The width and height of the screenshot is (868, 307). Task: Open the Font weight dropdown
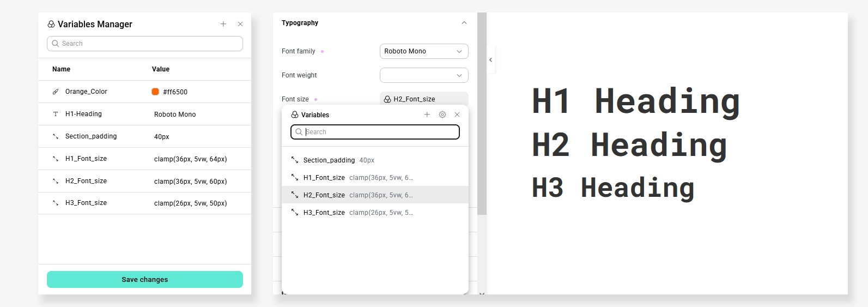pyautogui.click(x=424, y=75)
